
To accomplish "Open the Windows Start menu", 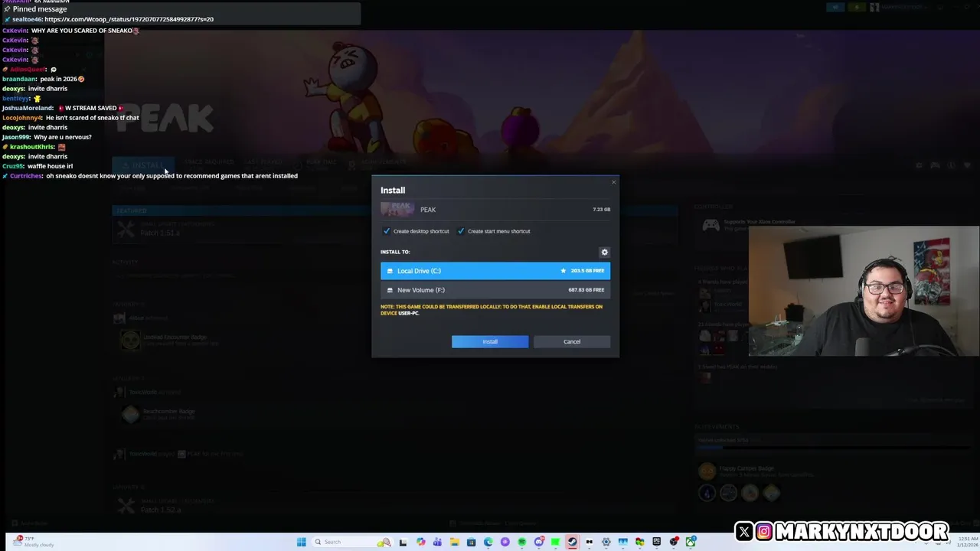I will click(x=301, y=542).
